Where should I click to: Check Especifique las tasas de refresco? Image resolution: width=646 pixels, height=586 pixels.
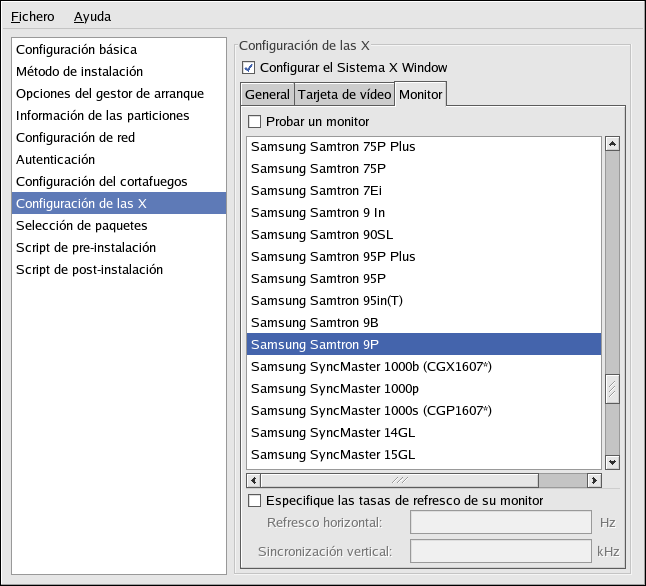[x=254, y=500]
